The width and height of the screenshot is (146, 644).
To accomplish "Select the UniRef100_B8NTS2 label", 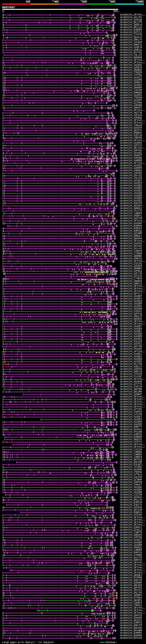I will (x=131, y=45).
